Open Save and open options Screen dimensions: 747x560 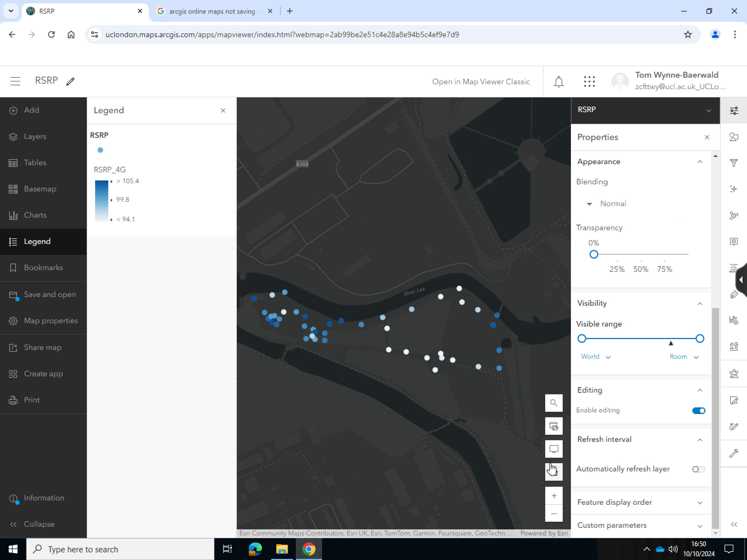pyautogui.click(x=43, y=294)
